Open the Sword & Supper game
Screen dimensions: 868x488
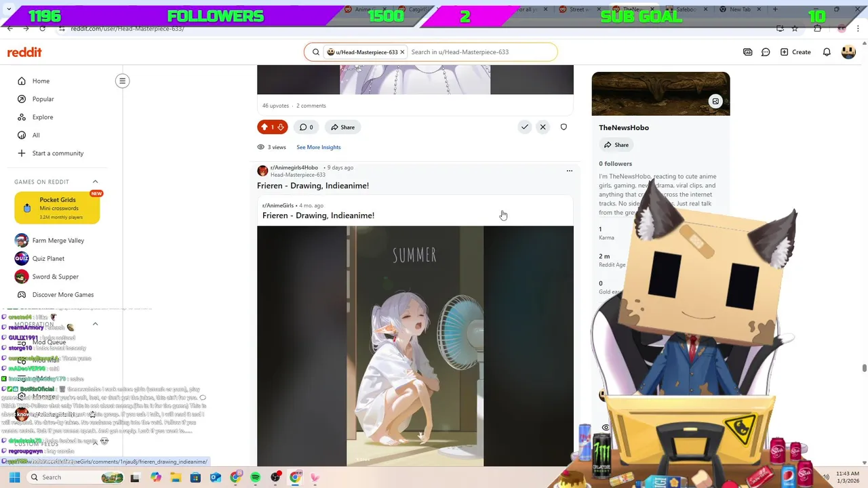pos(55,277)
